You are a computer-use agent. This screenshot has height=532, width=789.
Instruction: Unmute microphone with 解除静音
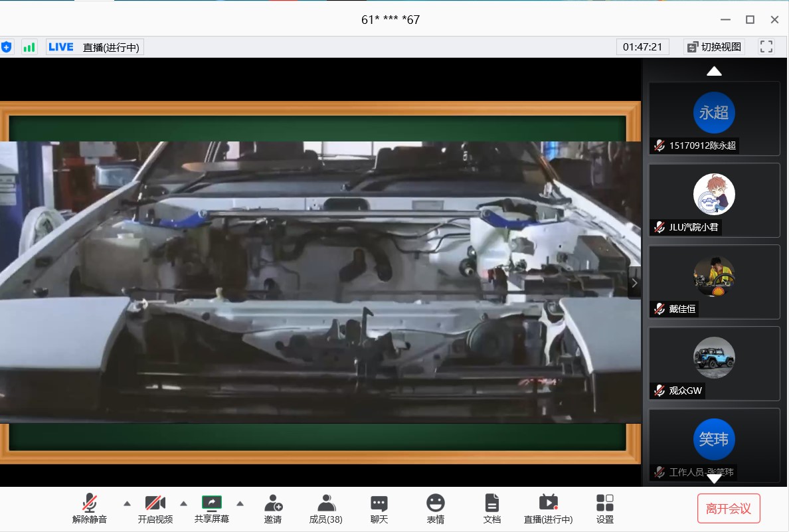click(x=90, y=508)
